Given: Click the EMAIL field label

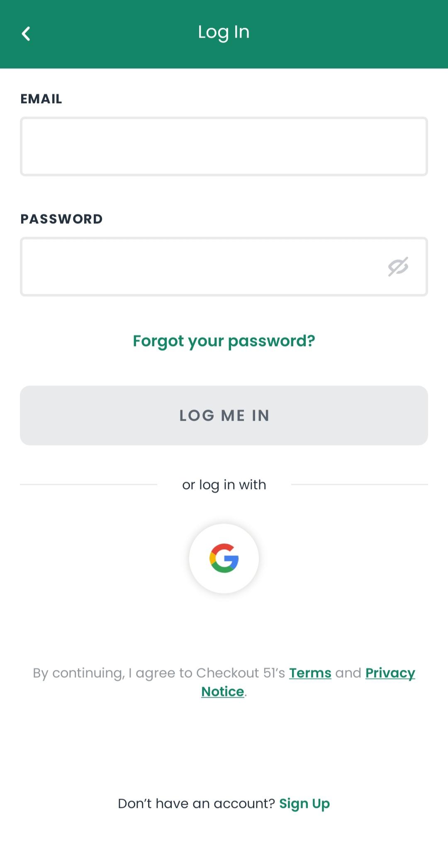Looking at the screenshot, I should tap(41, 99).
